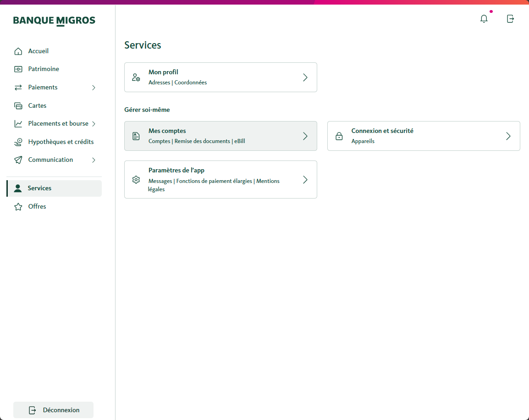The height and width of the screenshot is (420, 529).
Task: Open Mes comptes via its arrow
Action: coord(305,136)
